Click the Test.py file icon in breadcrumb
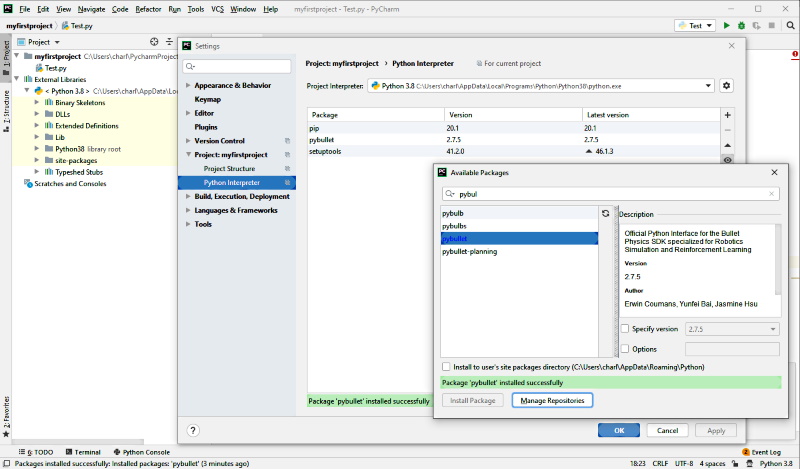This screenshot has height=469, width=800. (65, 26)
